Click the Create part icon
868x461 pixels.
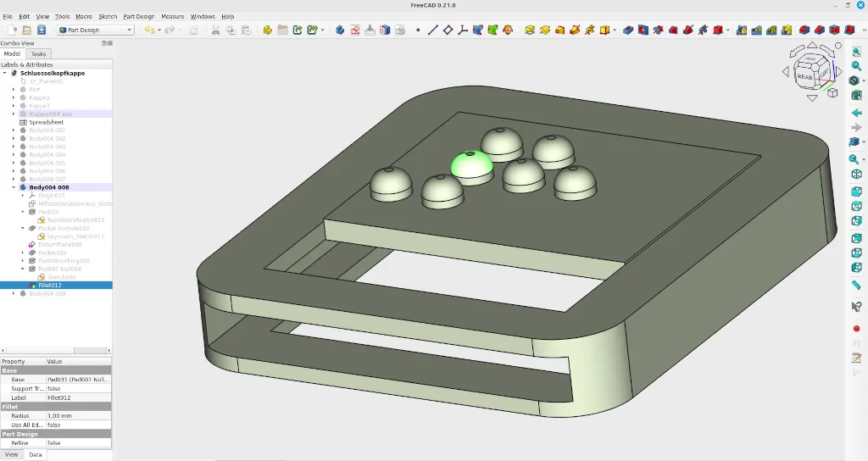pyautogui.click(x=267, y=30)
